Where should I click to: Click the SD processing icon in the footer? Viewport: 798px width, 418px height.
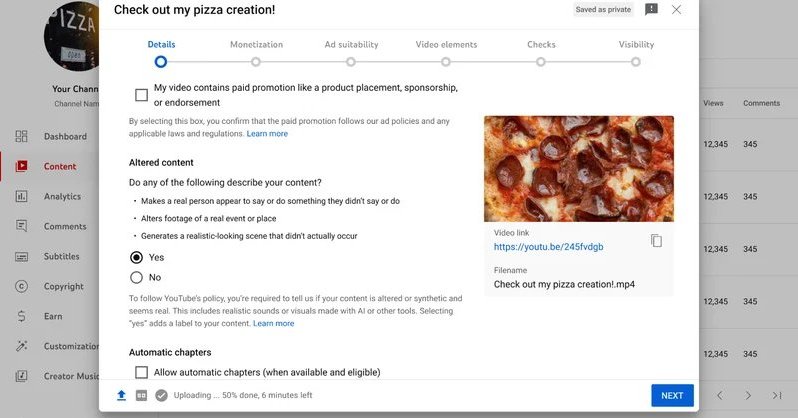(x=141, y=395)
